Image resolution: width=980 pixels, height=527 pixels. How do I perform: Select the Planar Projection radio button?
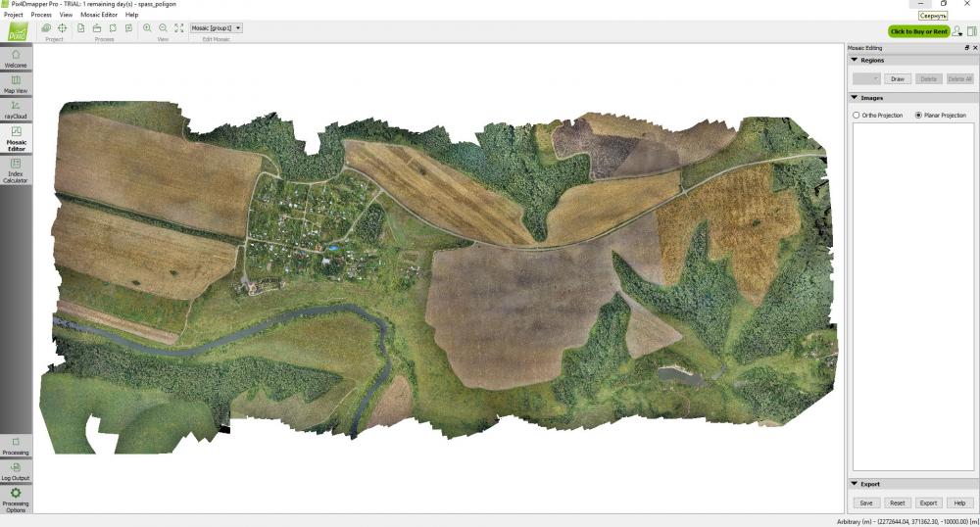point(919,116)
